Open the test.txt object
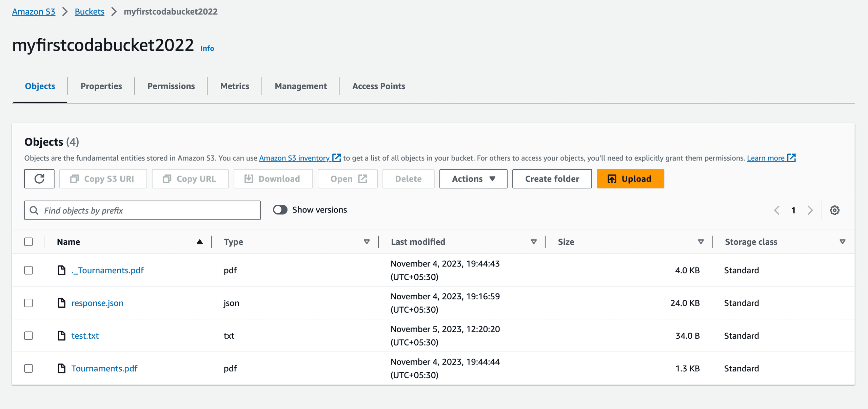 coord(85,336)
